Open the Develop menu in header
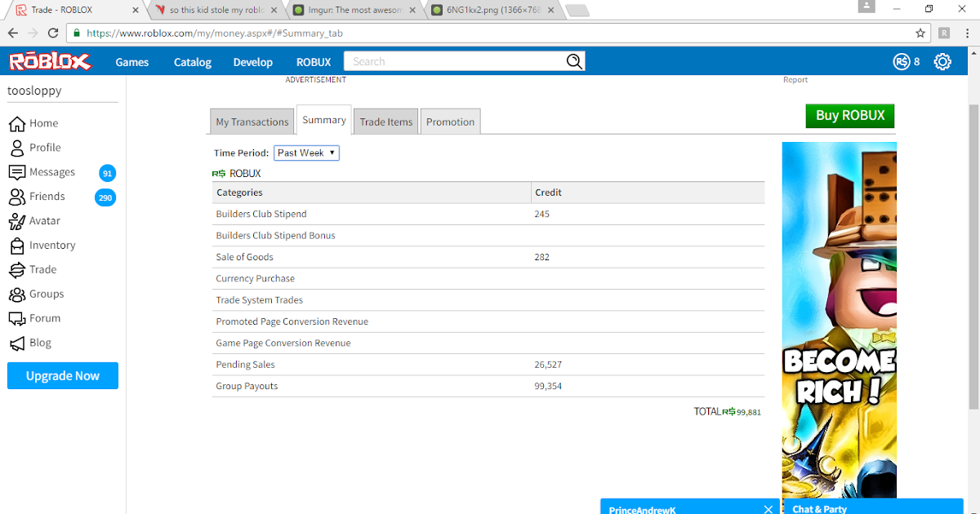 [x=253, y=62]
